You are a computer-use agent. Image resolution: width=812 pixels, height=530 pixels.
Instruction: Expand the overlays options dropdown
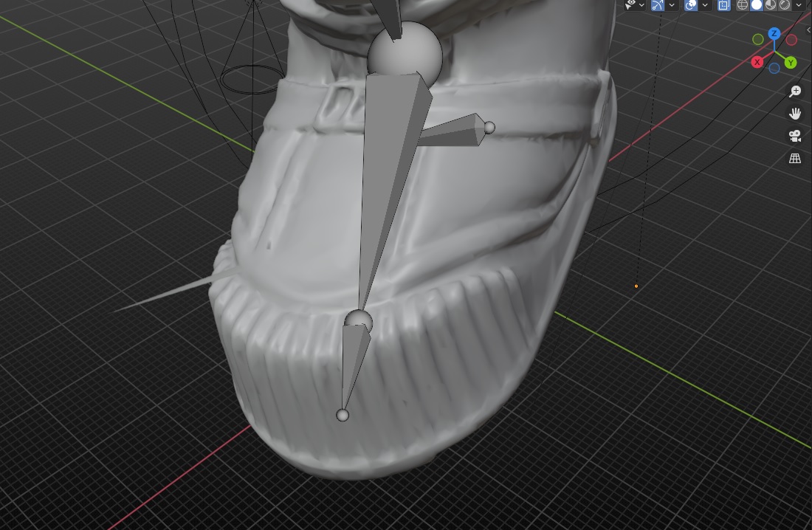[x=706, y=5]
